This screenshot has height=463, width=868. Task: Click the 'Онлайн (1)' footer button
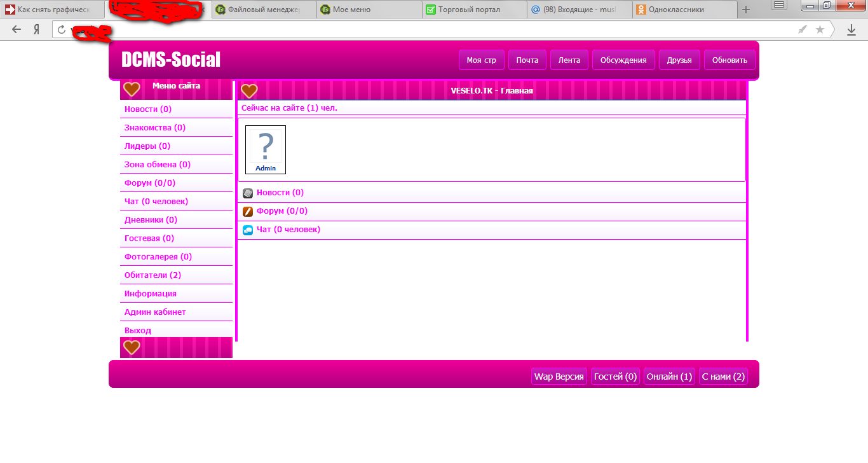coord(669,377)
